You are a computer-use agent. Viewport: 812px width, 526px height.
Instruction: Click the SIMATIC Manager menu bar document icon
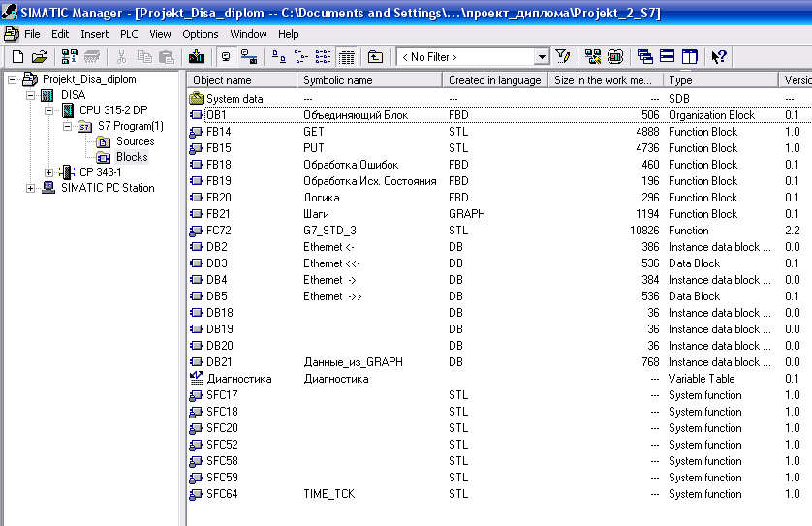12,34
